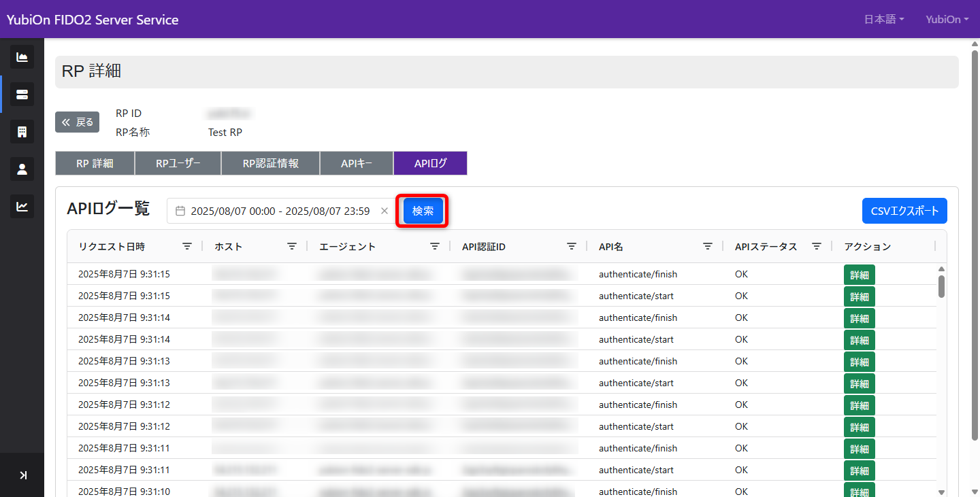Image resolution: width=980 pixels, height=497 pixels.
Task: Open the YubiOn account dropdown
Action: click(x=947, y=19)
